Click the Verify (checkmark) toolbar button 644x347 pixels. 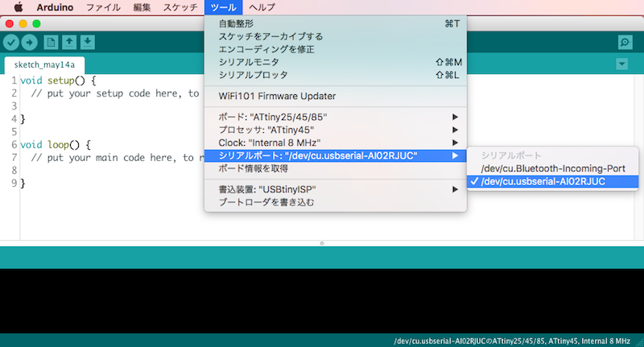(11, 42)
